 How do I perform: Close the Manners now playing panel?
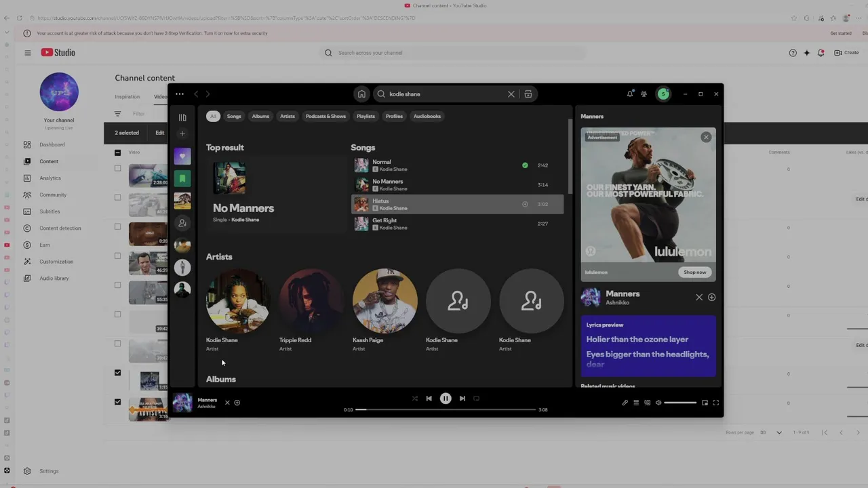point(699,297)
